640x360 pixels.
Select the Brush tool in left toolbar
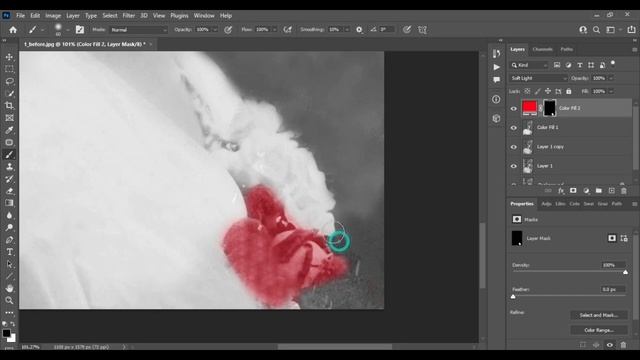click(9, 155)
